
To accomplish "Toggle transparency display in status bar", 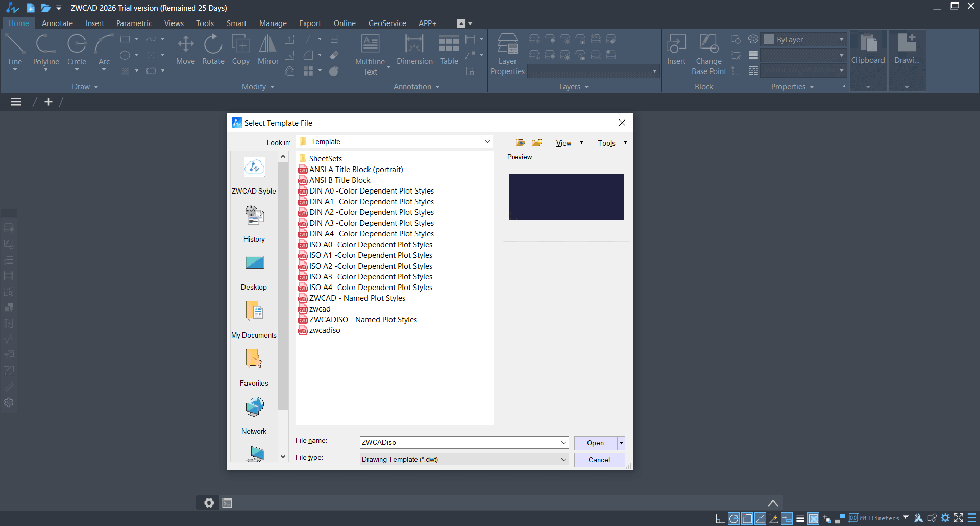I will click(813, 518).
